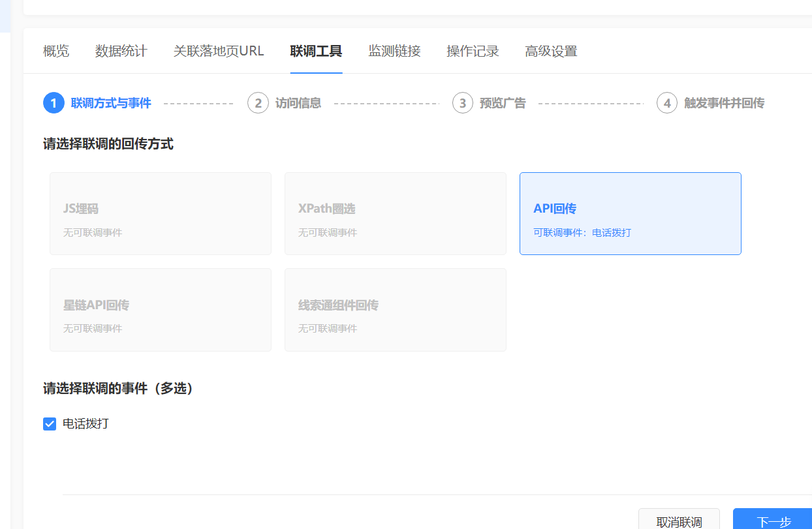The width and height of the screenshot is (812, 529).
Task: Uncheck the 电话拨打 event checkbox
Action: point(50,424)
